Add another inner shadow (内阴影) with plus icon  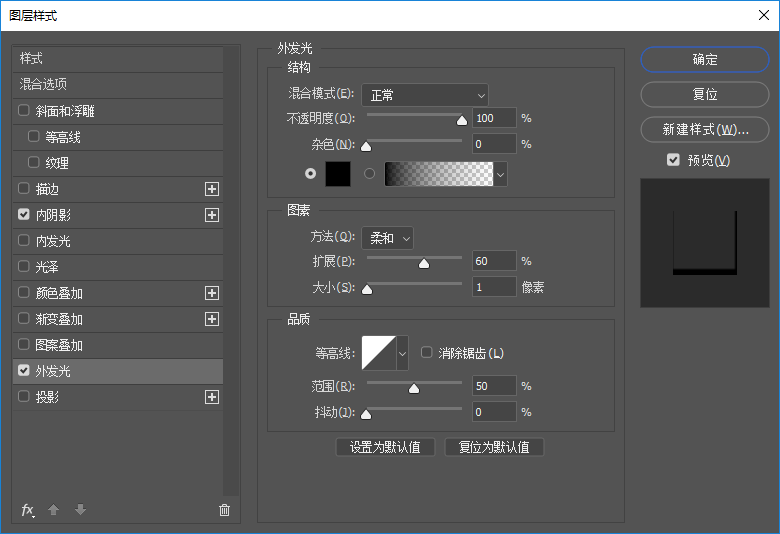[212, 215]
